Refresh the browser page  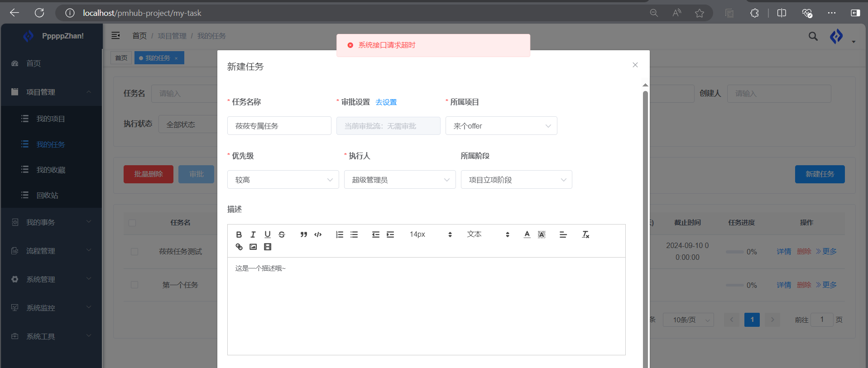click(x=39, y=13)
